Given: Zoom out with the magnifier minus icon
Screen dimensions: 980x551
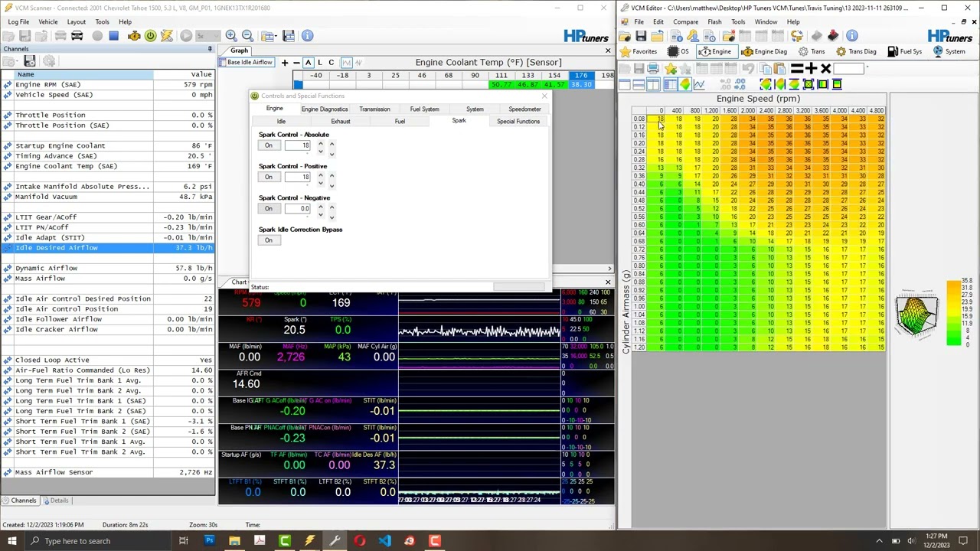Looking at the screenshot, I should click(x=247, y=36).
